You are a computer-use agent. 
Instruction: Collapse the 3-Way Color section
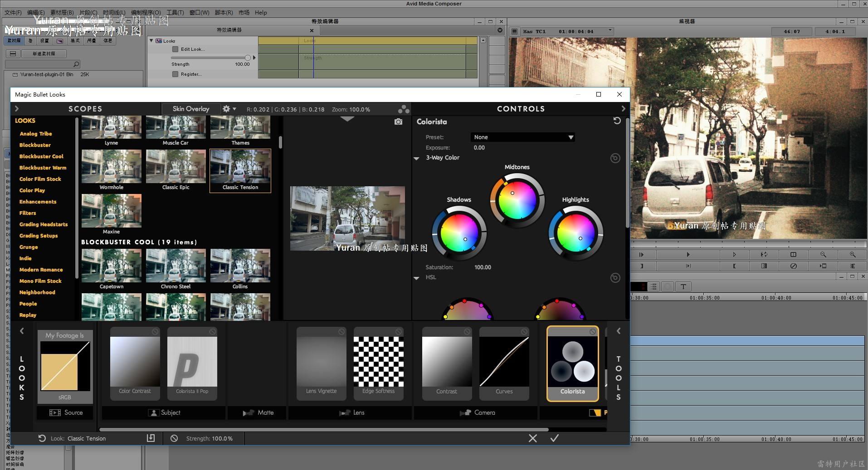point(416,159)
